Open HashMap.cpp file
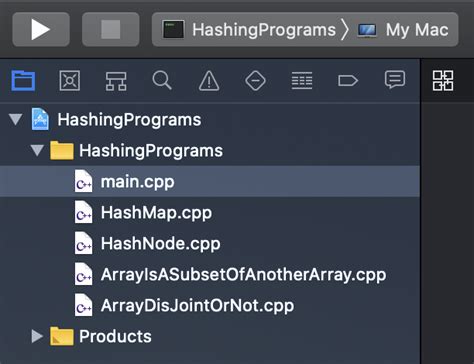 (210, 212)
